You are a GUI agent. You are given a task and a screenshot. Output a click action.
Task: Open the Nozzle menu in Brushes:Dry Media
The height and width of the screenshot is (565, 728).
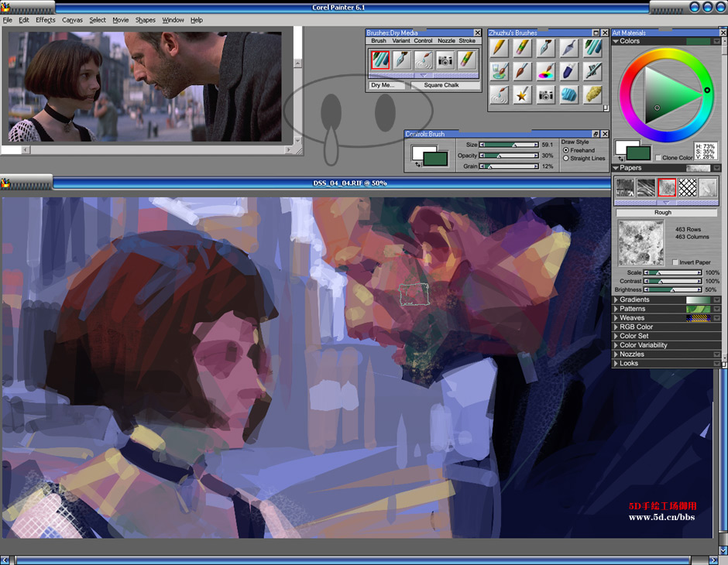coord(446,41)
